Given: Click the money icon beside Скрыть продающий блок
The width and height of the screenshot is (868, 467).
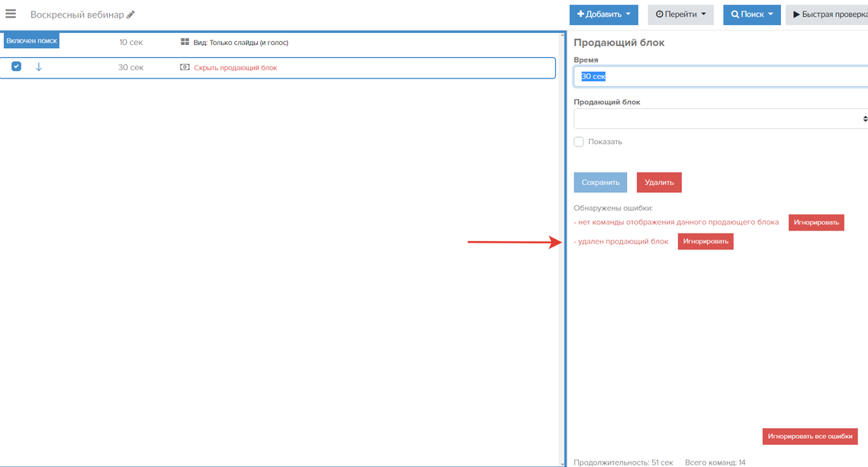Looking at the screenshot, I should [185, 67].
